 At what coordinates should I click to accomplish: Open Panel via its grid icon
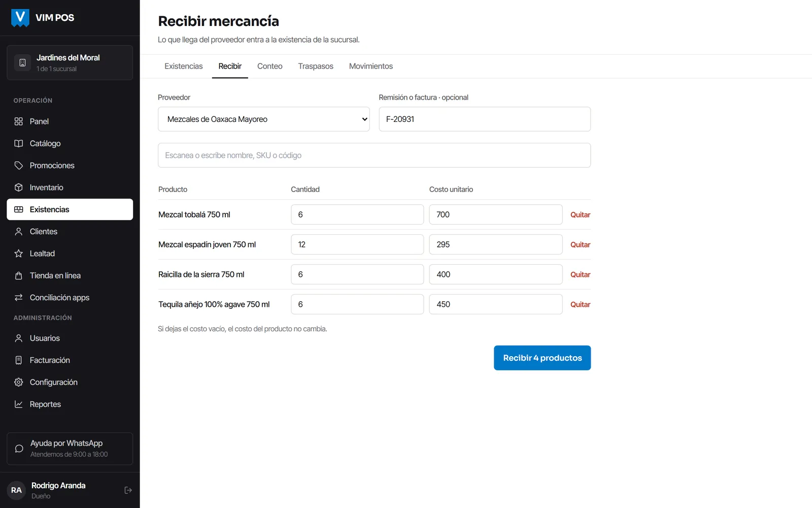(x=19, y=121)
